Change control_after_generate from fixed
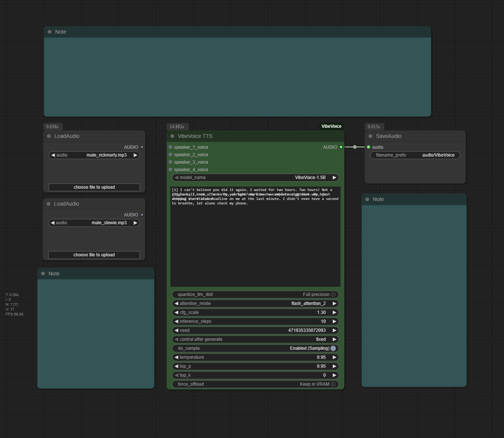 [x=321, y=339]
